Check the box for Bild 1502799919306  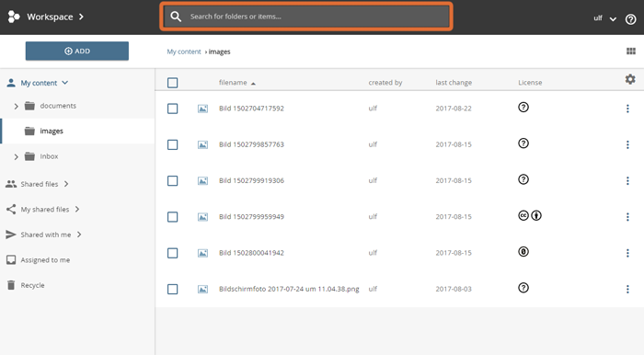click(x=173, y=181)
